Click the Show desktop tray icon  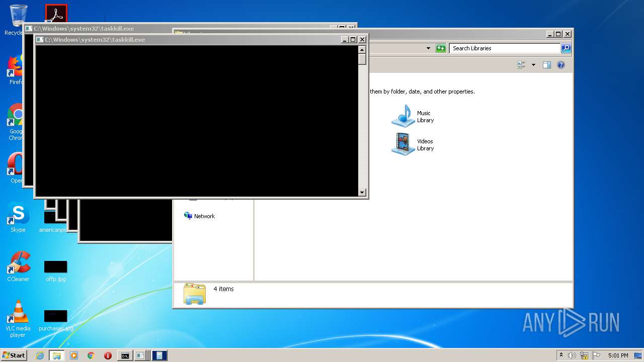[x=638, y=355]
